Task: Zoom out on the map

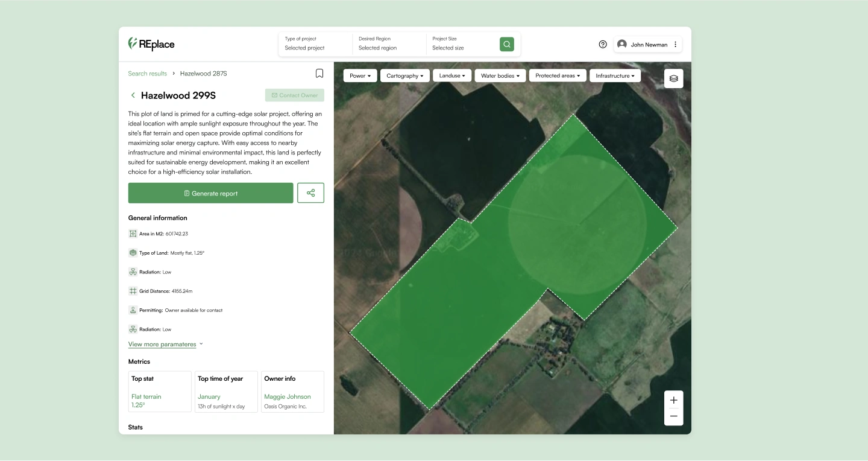Action: (x=673, y=416)
